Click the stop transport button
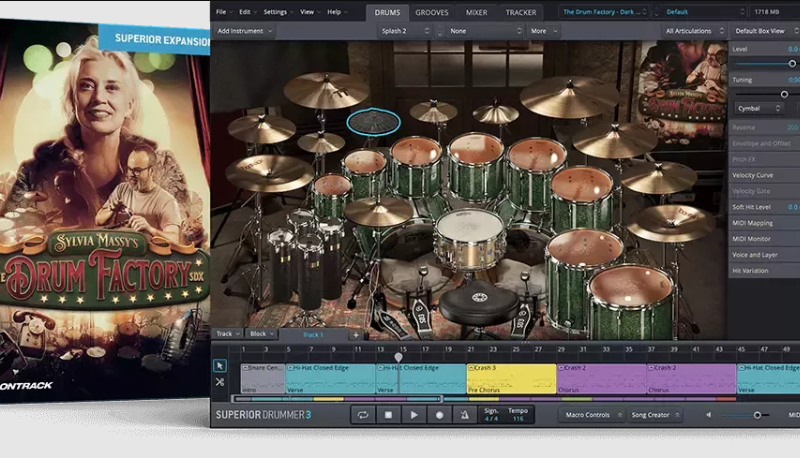 coord(388,415)
